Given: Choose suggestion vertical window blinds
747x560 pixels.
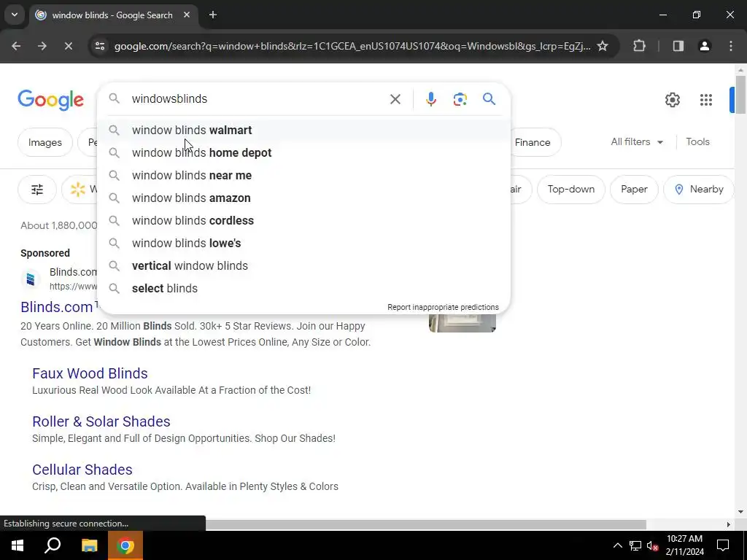Looking at the screenshot, I should (303, 265).
